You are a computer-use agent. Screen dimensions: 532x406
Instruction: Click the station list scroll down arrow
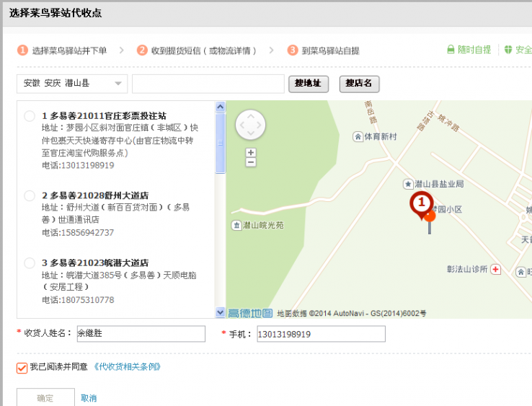(220, 312)
